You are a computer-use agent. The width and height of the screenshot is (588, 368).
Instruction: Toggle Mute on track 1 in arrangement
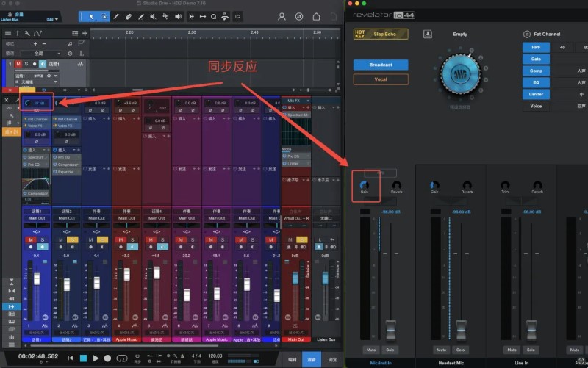[x=18, y=64]
